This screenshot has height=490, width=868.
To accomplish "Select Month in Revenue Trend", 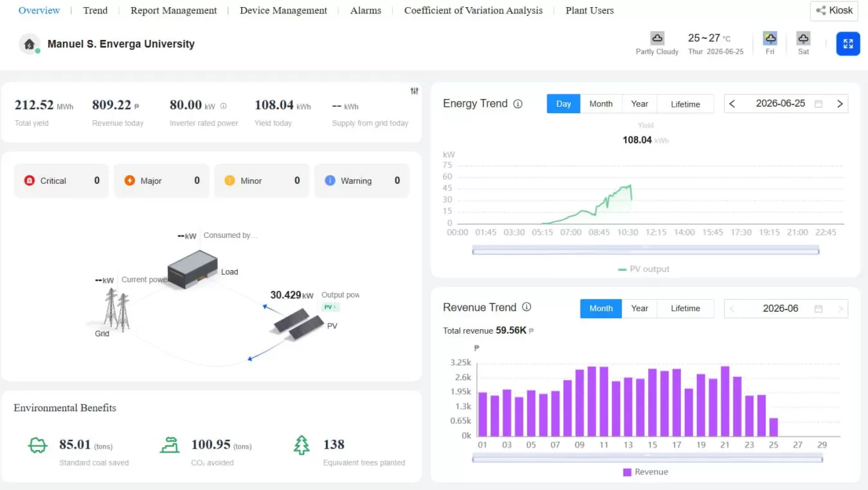I will click(601, 308).
